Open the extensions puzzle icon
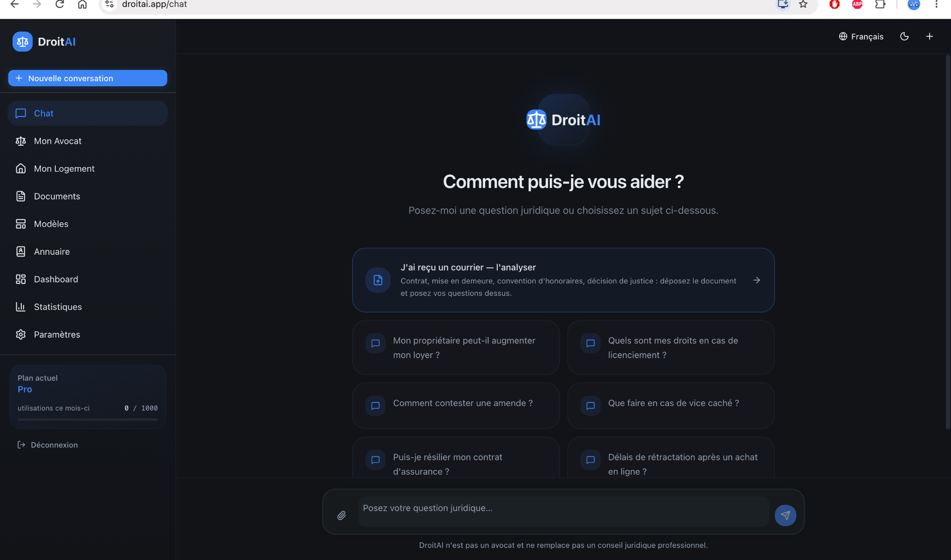Image resolution: width=951 pixels, height=560 pixels. click(880, 4)
